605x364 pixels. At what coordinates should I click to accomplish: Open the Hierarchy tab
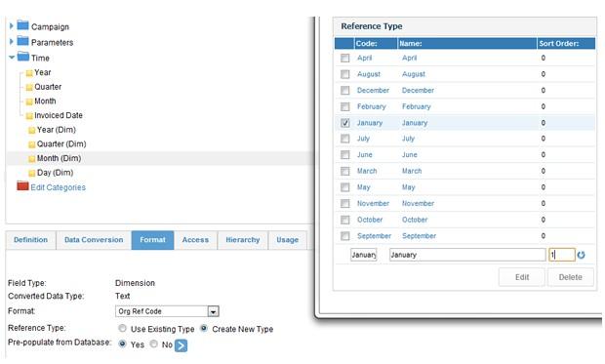243,240
